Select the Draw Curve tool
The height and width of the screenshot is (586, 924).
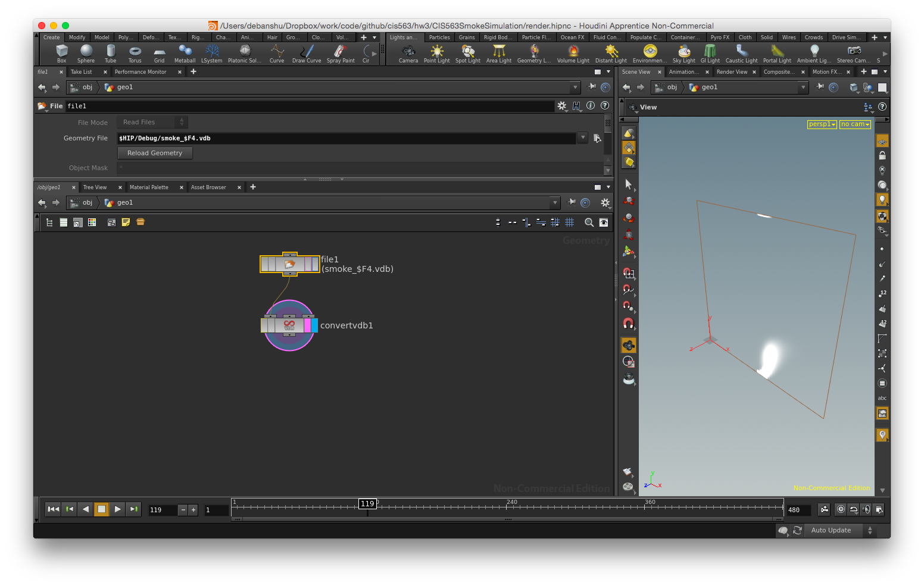[x=307, y=54]
